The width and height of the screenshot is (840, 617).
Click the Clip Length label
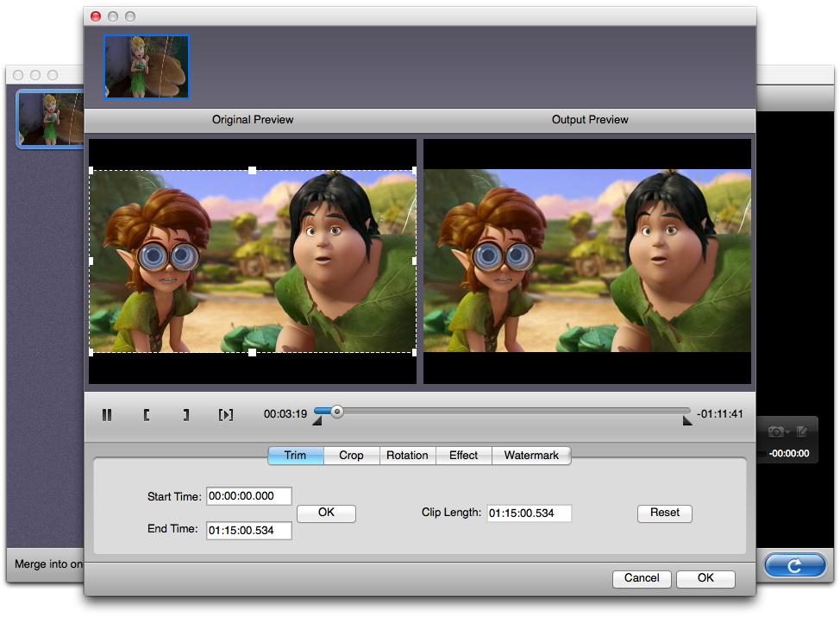(452, 513)
